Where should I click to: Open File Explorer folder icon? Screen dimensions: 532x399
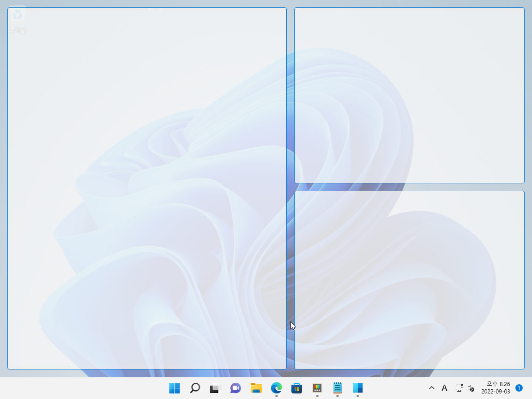point(256,388)
